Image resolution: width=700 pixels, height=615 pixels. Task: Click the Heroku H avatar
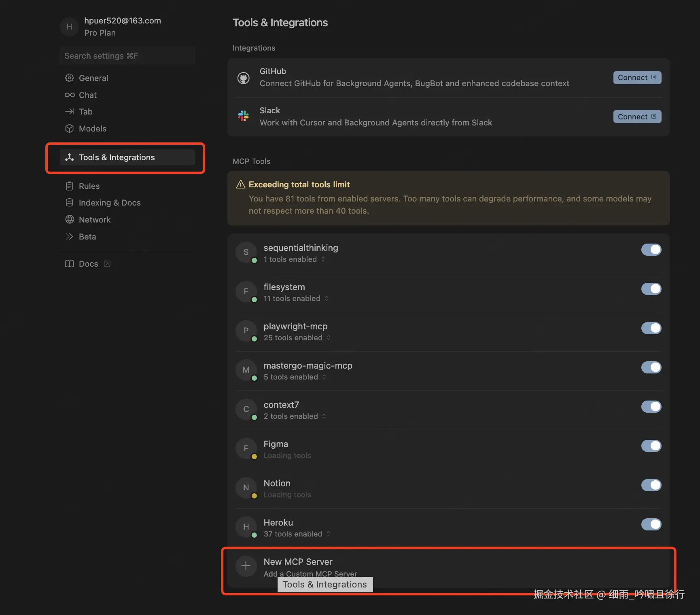click(246, 527)
